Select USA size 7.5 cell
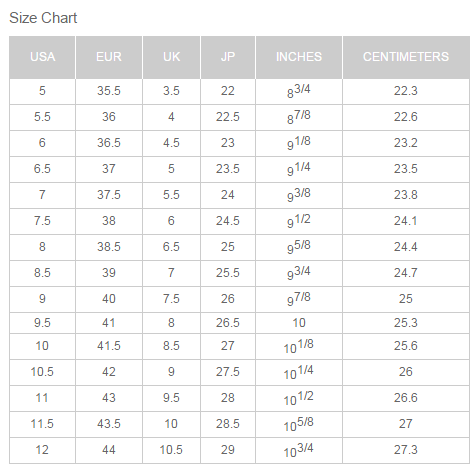 pyautogui.click(x=42, y=221)
